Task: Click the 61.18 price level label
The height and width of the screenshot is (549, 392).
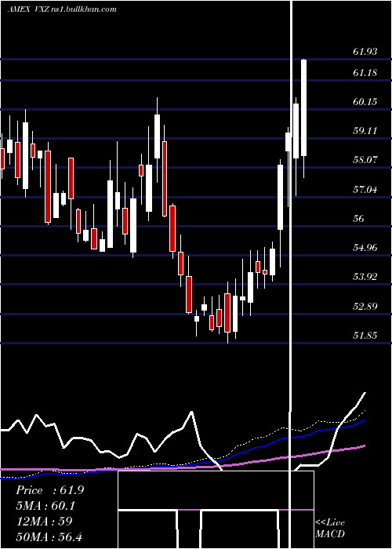Action: point(365,73)
